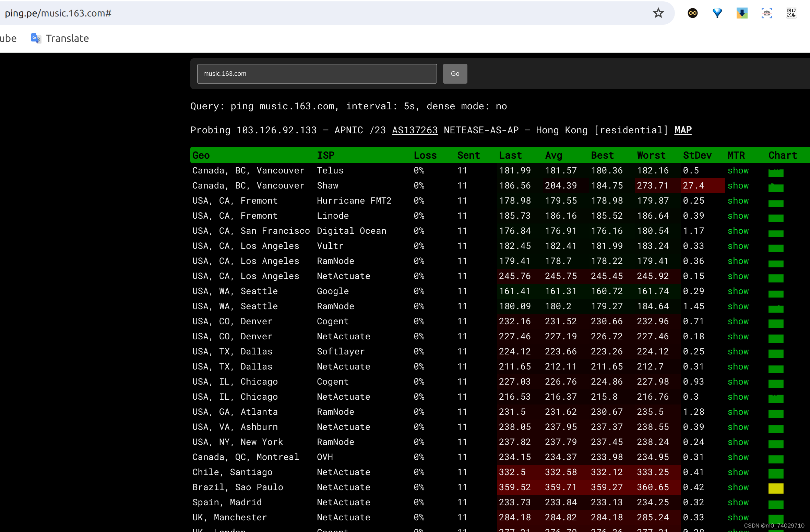The height and width of the screenshot is (532, 810).
Task: Show MTR for the Telus Vancouver row
Action: point(738,170)
